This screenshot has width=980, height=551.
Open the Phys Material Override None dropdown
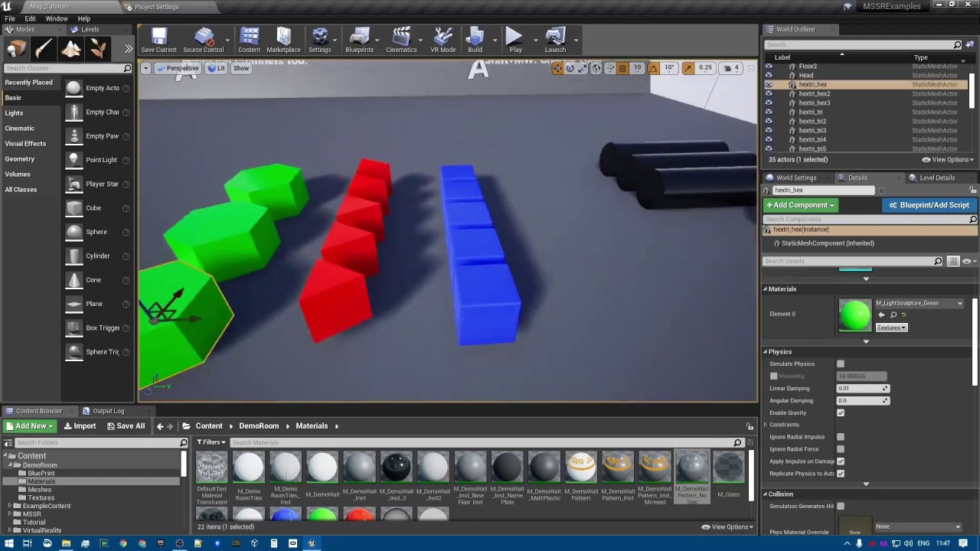click(x=918, y=527)
